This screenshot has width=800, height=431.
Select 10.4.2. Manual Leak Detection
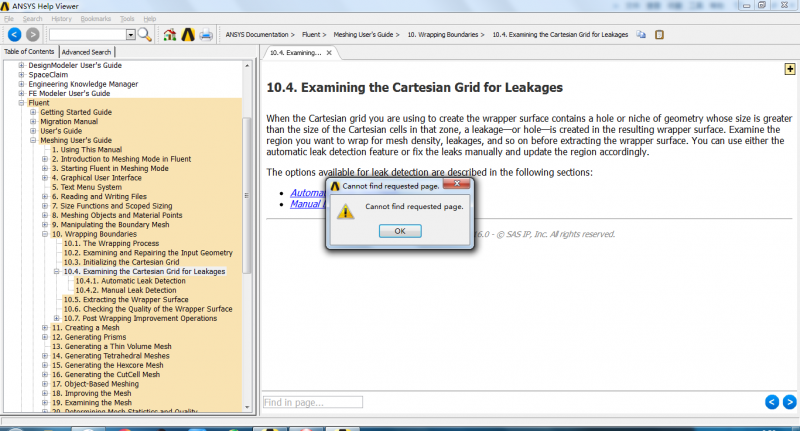[126, 290]
